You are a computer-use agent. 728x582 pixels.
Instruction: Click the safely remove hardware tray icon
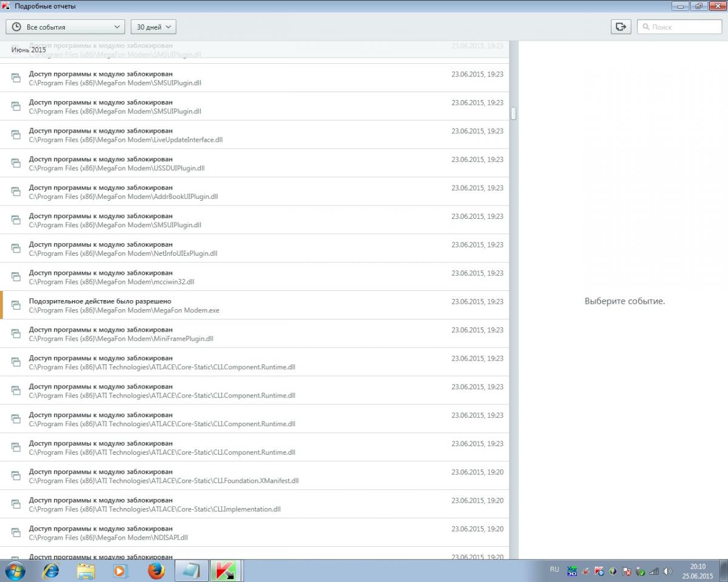tap(641, 570)
